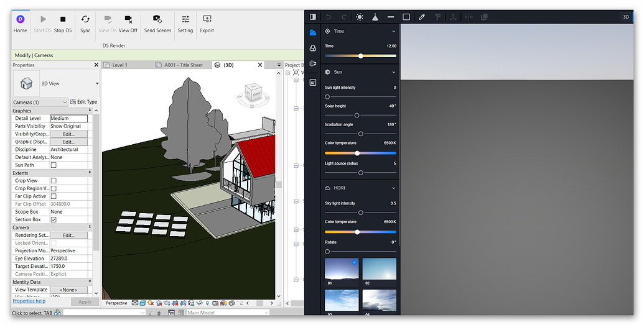Select the (3D) view tab

229,65
